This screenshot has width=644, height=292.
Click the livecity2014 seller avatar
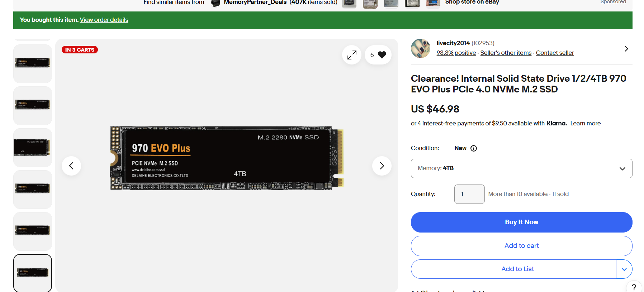[421, 48]
